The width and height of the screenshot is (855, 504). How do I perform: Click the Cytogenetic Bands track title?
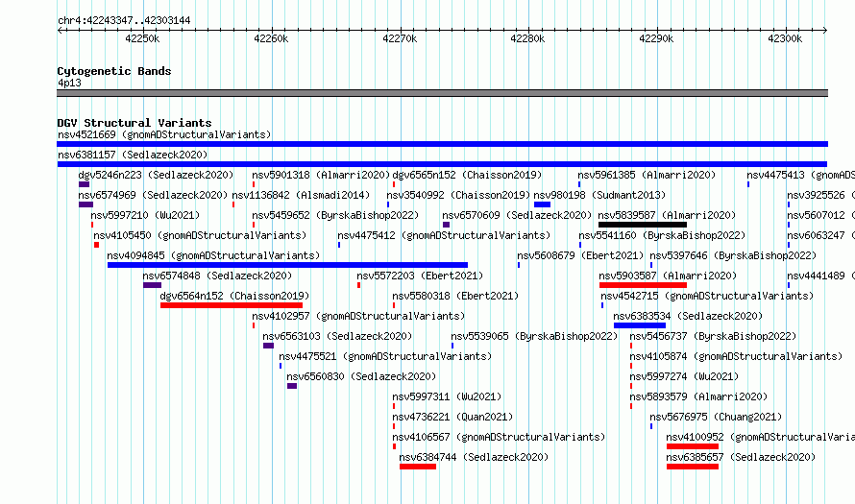click(114, 71)
